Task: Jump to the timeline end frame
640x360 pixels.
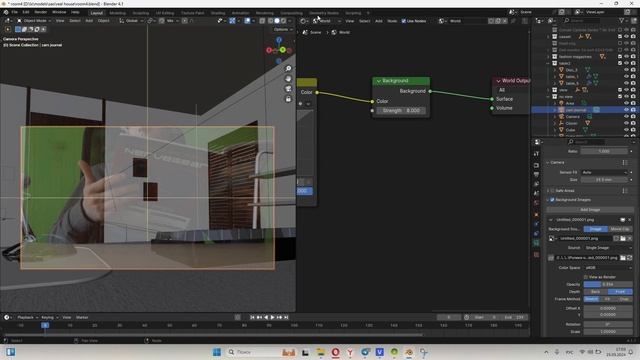Action: [286, 317]
